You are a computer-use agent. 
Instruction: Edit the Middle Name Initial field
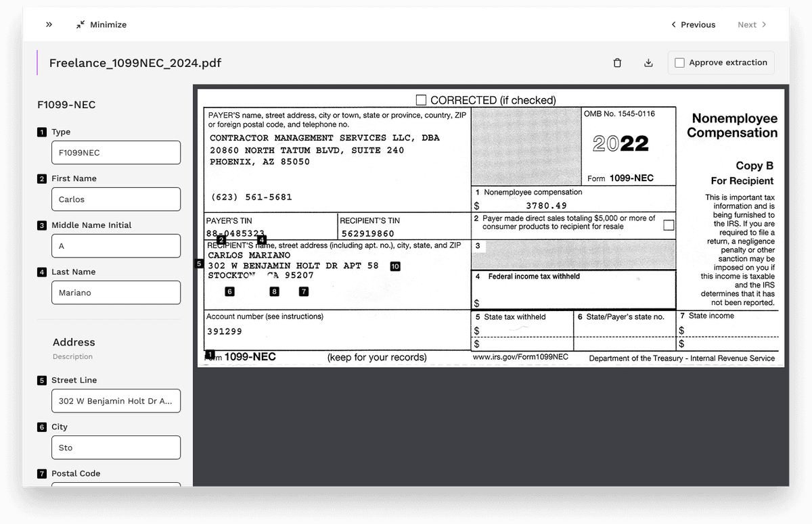(x=116, y=245)
